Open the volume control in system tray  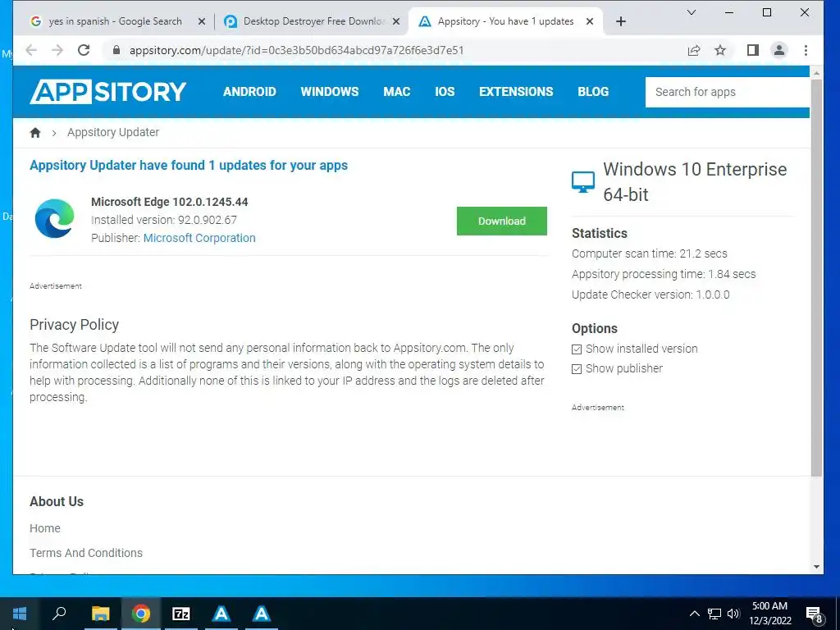(733, 614)
